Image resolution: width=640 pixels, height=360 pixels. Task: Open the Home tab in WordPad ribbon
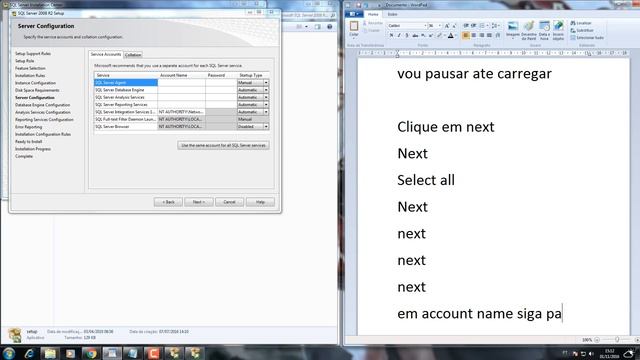[373, 14]
